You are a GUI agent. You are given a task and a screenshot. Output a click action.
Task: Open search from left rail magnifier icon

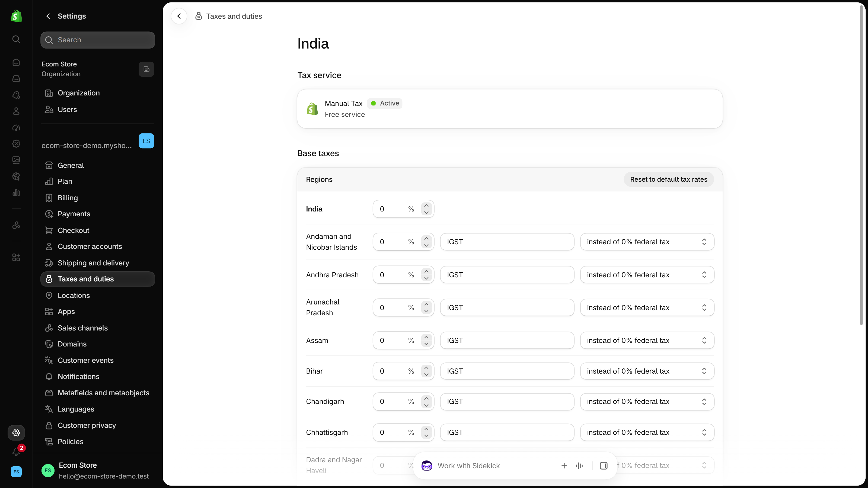pos(16,39)
